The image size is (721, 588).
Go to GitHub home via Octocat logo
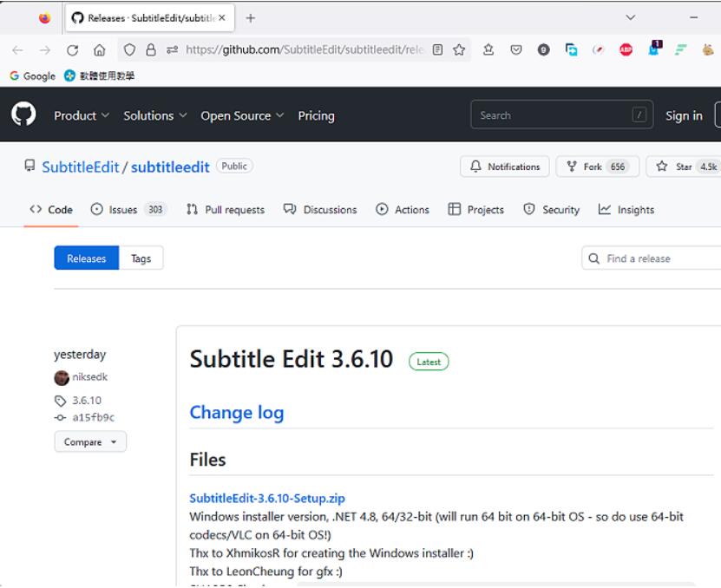23,114
